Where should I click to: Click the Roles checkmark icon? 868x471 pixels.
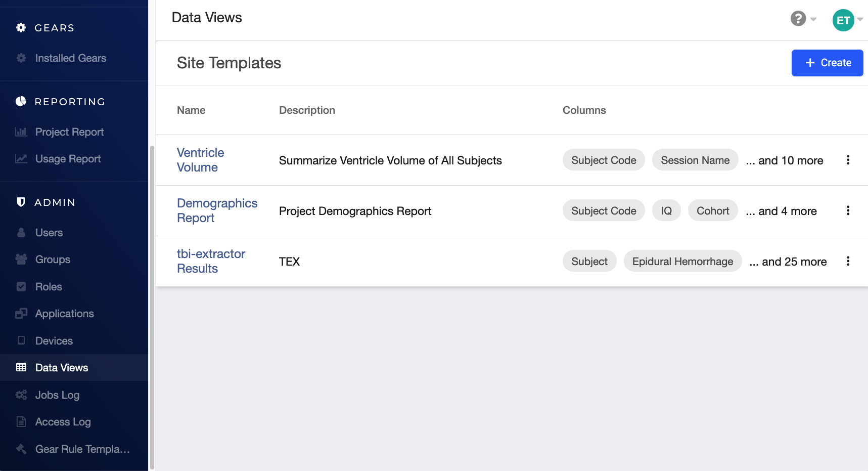(x=21, y=286)
